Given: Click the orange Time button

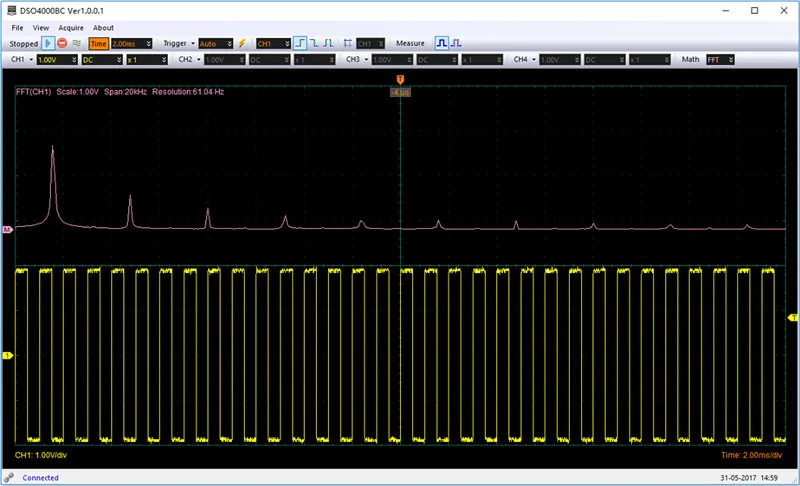Looking at the screenshot, I should pyautogui.click(x=98, y=44).
